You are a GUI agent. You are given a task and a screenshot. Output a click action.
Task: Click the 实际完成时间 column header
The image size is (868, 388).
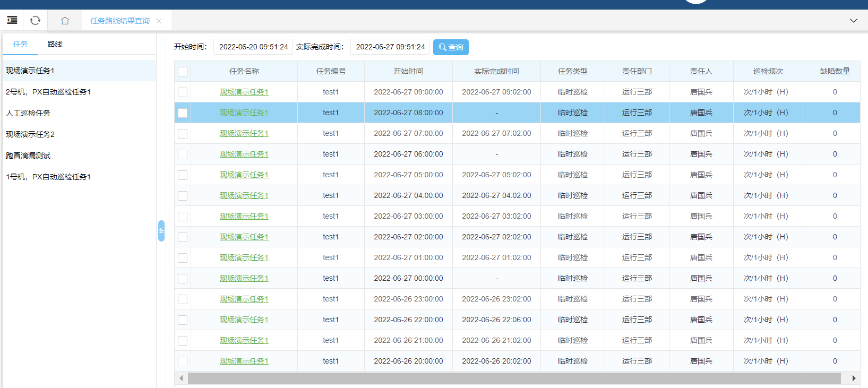click(496, 71)
